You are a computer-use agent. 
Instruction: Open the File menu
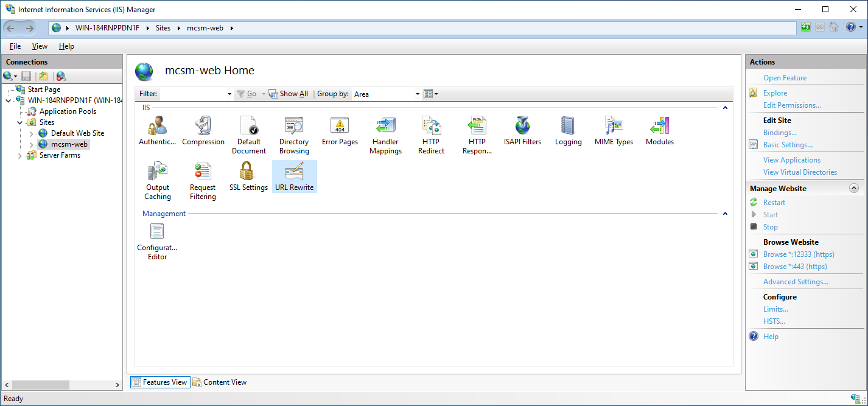point(15,46)
